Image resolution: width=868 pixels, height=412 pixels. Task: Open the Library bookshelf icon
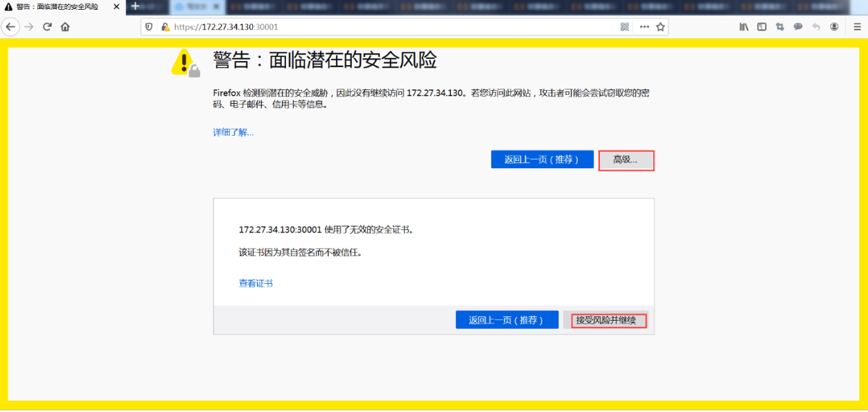744,27
